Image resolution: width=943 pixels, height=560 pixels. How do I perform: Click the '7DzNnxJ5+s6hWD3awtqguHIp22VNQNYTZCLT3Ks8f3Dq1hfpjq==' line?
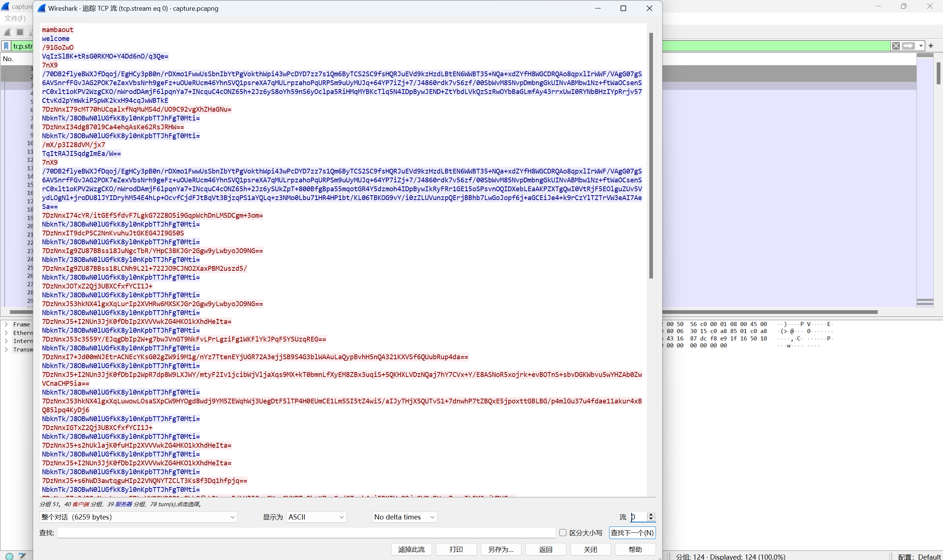[x=144, y=480]
